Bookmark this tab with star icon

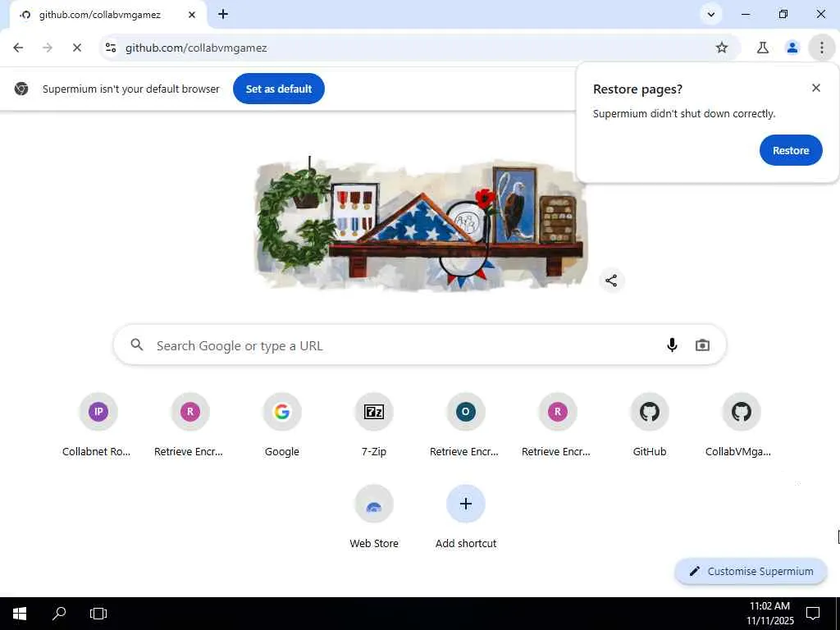tap(722, 48)
